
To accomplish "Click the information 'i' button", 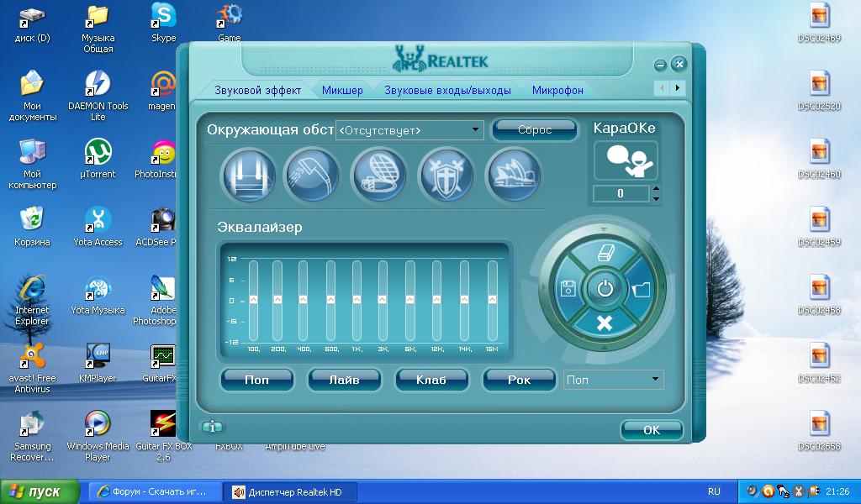I will 212,427.
